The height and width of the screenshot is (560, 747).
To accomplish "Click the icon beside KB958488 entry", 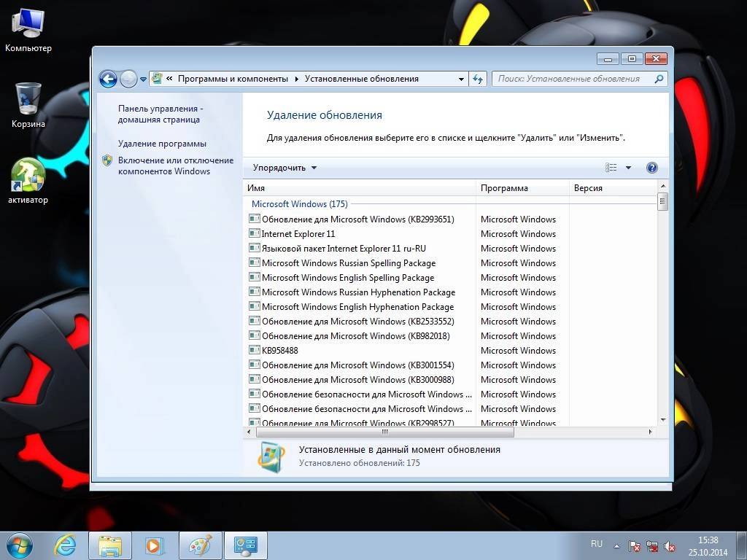I will (255, 350).
